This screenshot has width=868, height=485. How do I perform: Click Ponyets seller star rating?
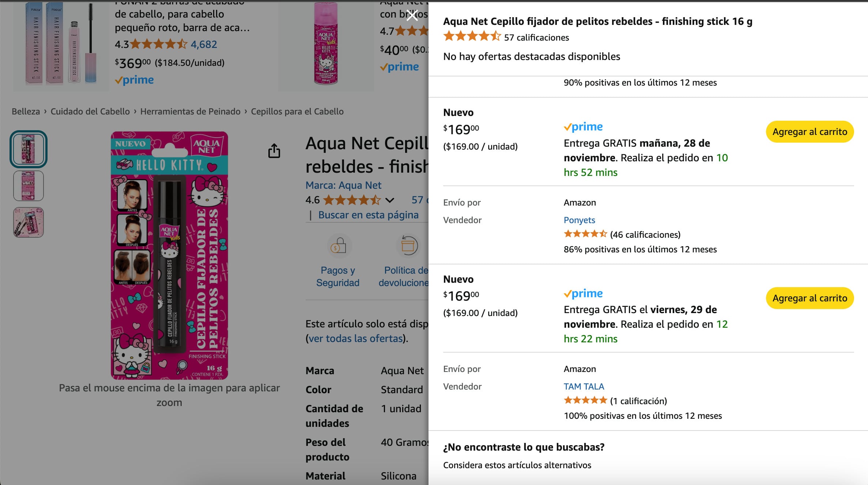point(585,234)
